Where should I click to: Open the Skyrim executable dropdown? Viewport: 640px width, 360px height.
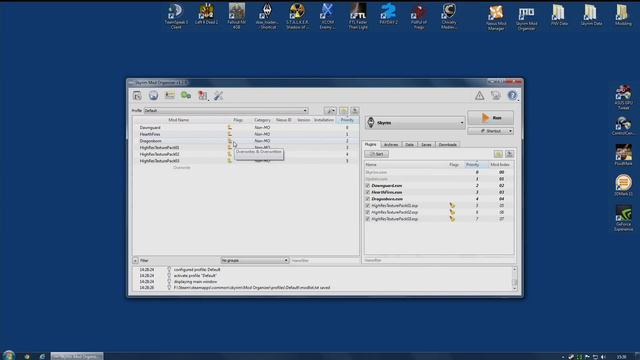pyautogui.click(x=415, y=122)
